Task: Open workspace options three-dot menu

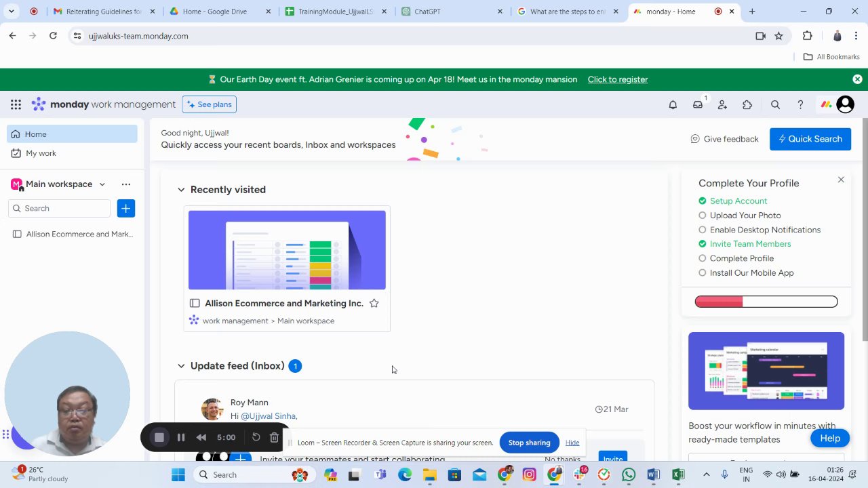Action: point(126,184)
